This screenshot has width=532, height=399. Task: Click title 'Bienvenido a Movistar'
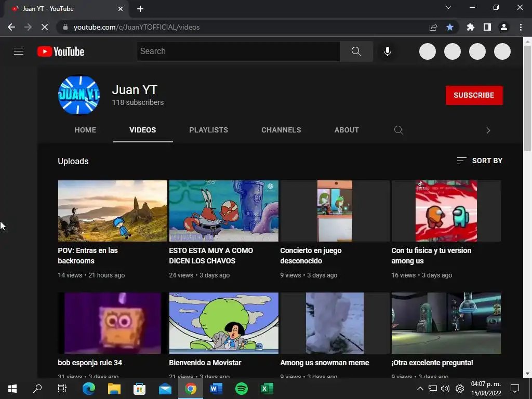205,363
